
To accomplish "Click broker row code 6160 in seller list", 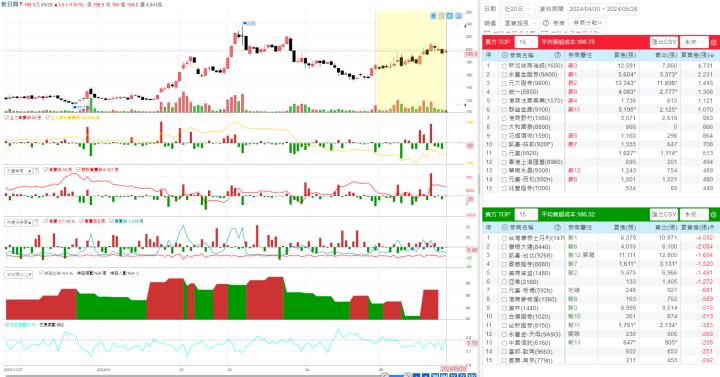I will (529, 343).
